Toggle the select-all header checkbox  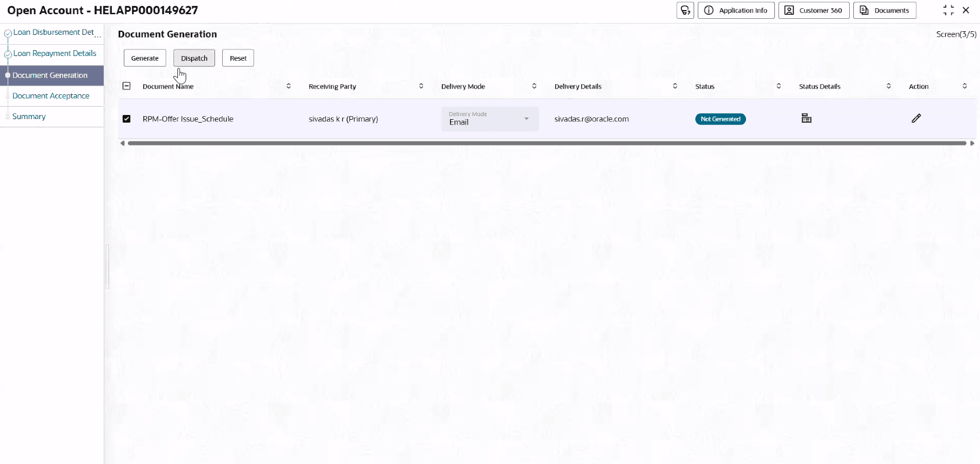click(x=126, y=86)
